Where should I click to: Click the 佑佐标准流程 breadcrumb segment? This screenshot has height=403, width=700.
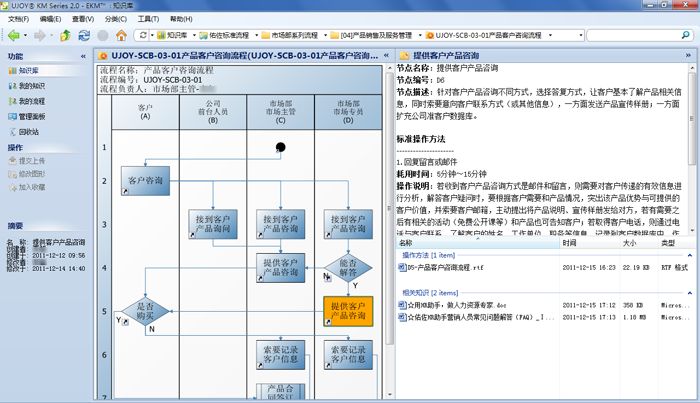click(x=225, y=35)
